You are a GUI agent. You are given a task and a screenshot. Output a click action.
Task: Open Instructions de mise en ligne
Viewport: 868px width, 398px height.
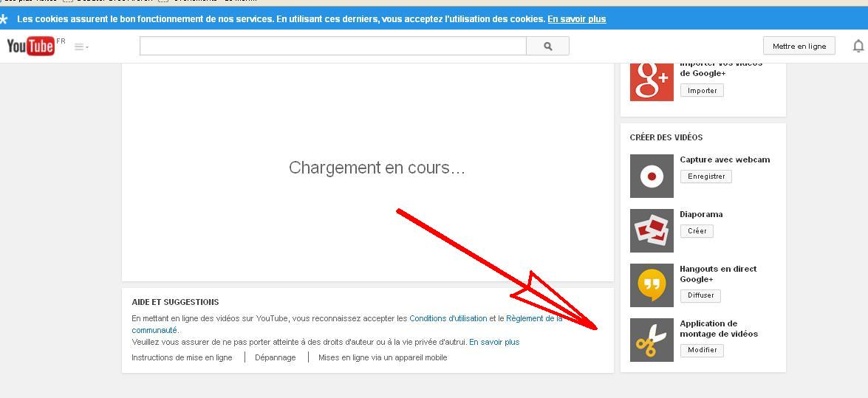point(182,357)
